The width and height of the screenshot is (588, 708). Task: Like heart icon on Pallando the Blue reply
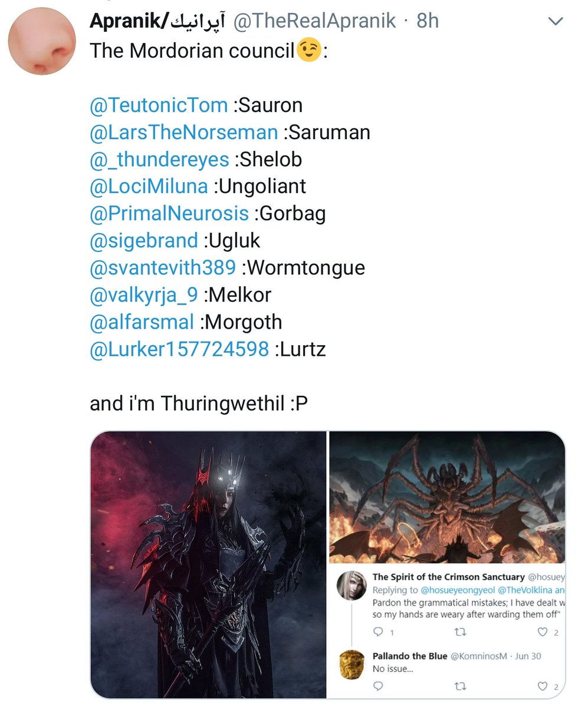[542, 686]
